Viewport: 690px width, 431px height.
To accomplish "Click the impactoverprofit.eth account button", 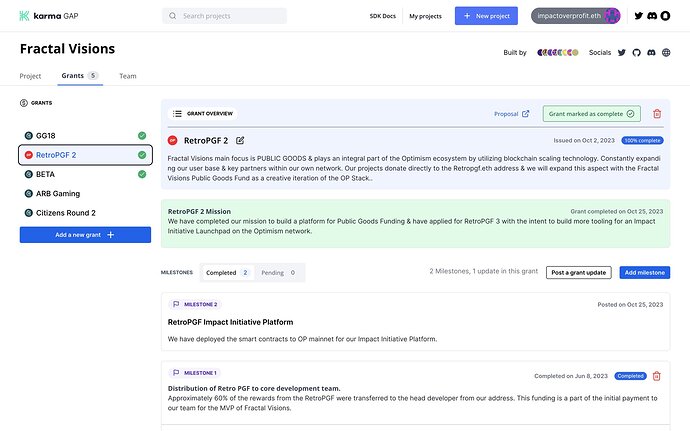I will pyautogui.click(x=576, y=16).
